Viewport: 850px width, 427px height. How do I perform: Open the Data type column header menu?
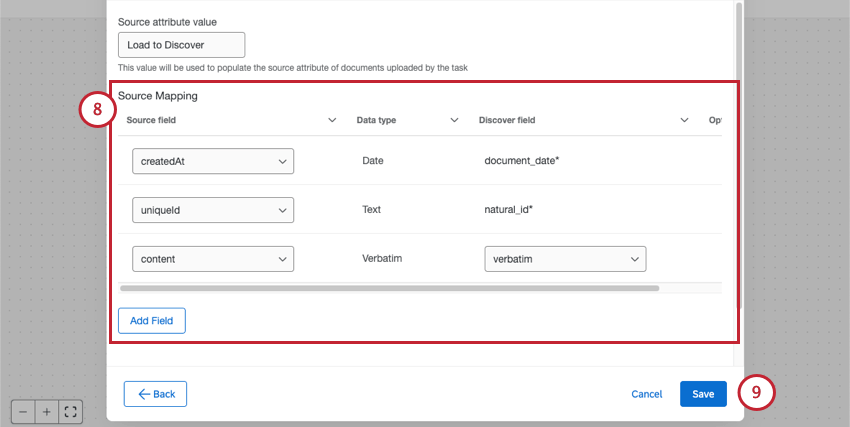point(454,120)
